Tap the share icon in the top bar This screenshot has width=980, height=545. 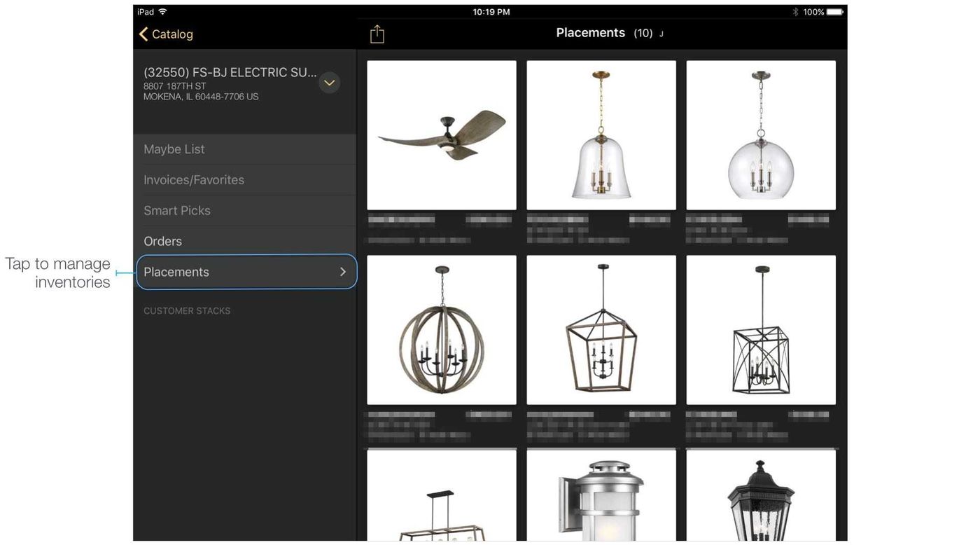(377, 34)
